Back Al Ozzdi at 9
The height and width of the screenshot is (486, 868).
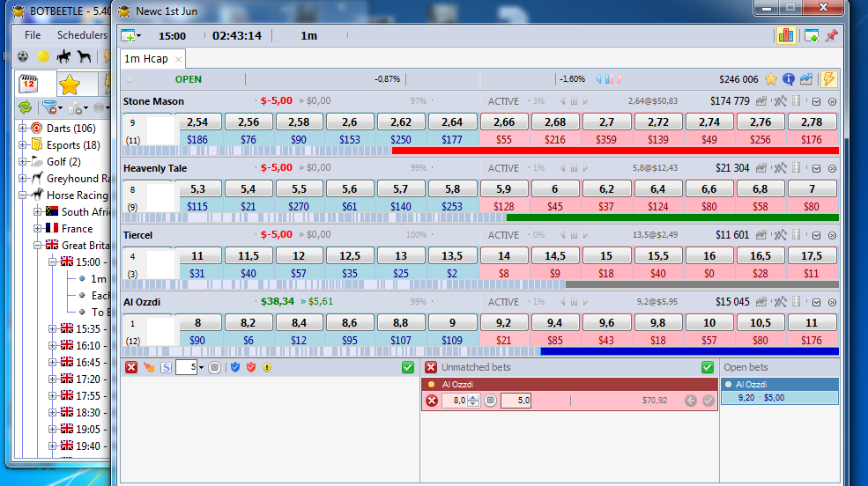tap(452, 323)
